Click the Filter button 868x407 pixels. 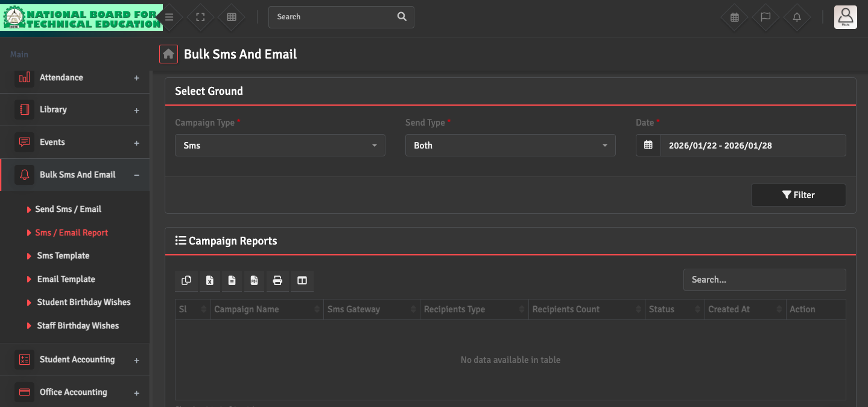798,195
